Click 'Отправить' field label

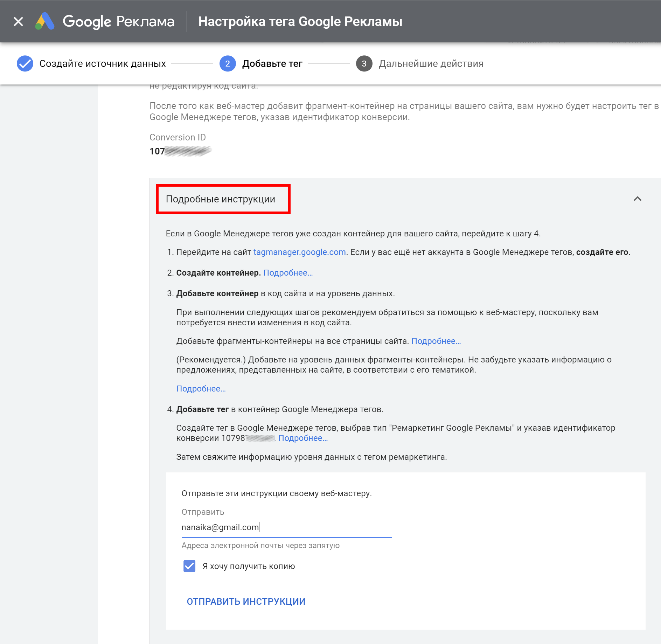(x=203, y=512)
